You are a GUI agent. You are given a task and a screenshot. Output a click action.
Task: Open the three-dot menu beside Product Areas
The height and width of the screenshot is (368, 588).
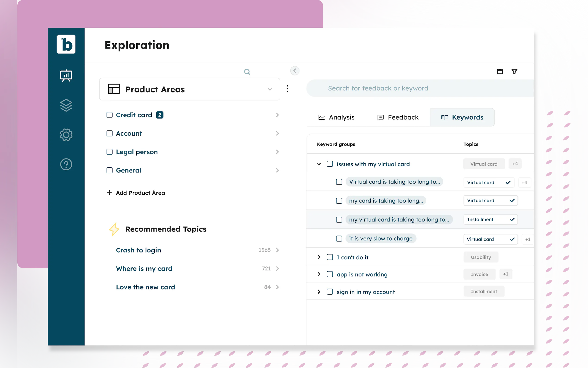point(287,89)
